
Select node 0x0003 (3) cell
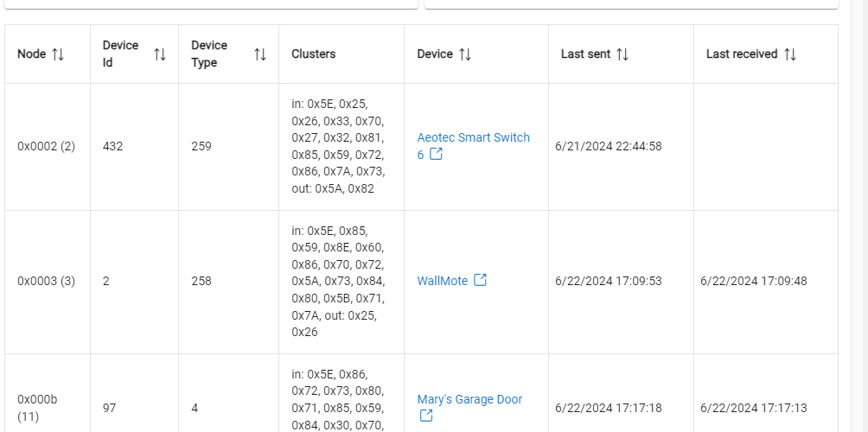click(x=47, y=281)
